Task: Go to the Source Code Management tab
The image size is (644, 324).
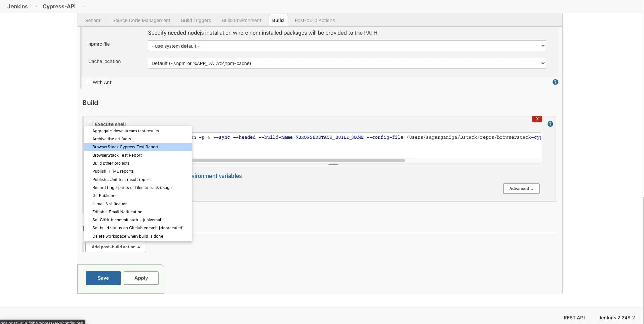Action: (141, 20)
